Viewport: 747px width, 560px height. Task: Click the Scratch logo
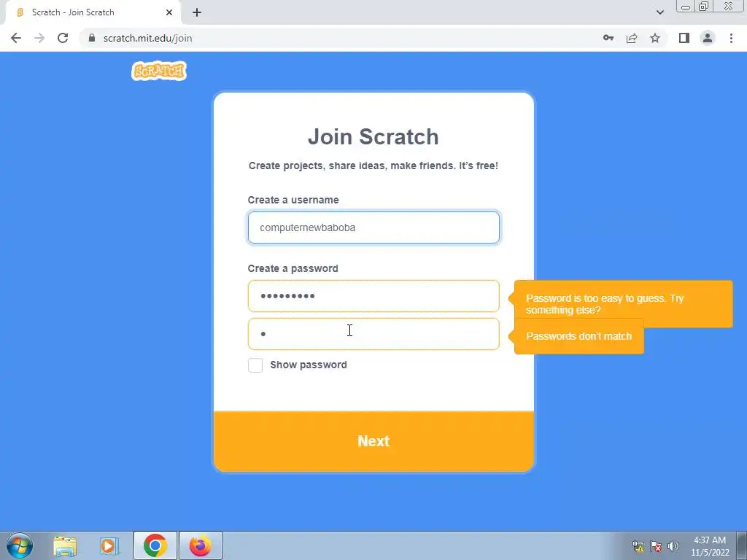[159, 71]
